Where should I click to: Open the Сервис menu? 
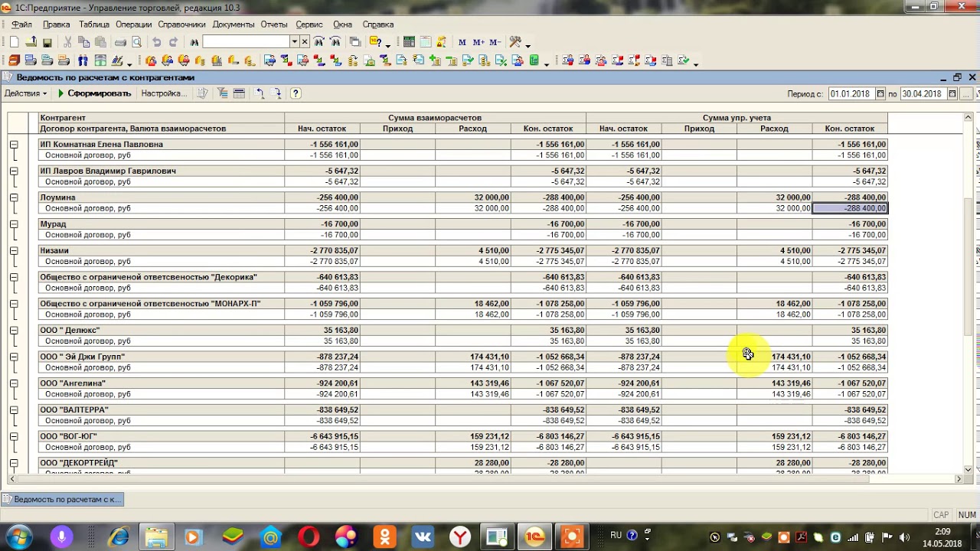click(x=309, y=24)
